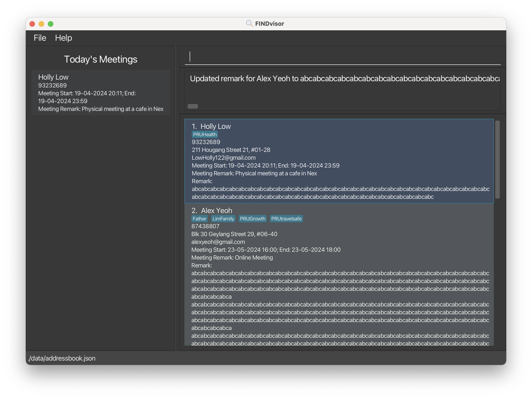This screenshot has width=532, height=399.
Task: Click the result box horizontal scrollbar thumb
Action: [193, 106]
